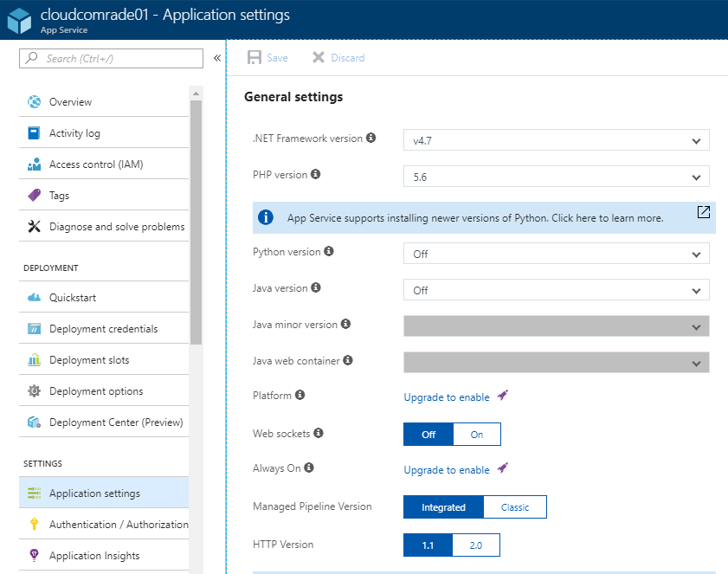Open the .NET Framework version dropdown
Screen dimensions: 728x574
pyautogui.click(x=557, y=140)
